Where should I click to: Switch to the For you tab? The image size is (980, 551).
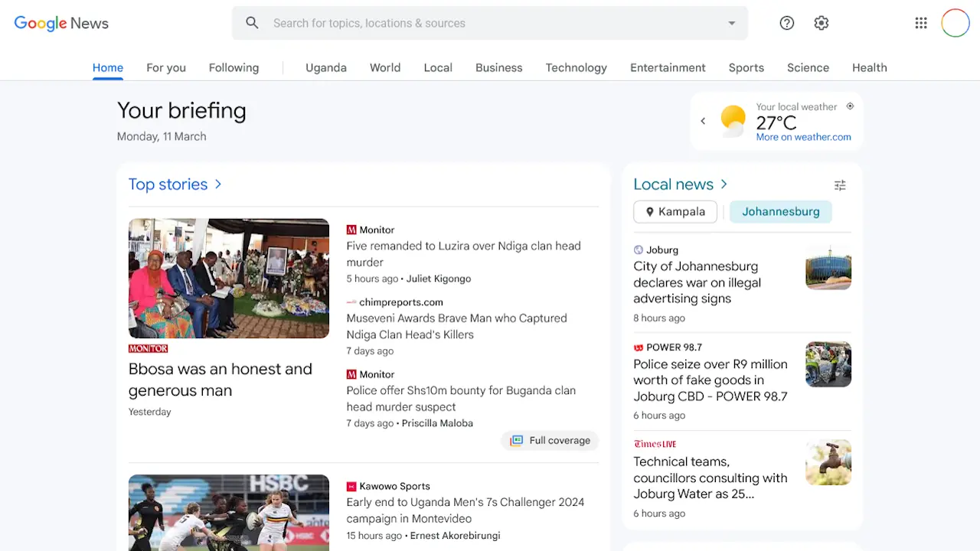pos(166,67)
